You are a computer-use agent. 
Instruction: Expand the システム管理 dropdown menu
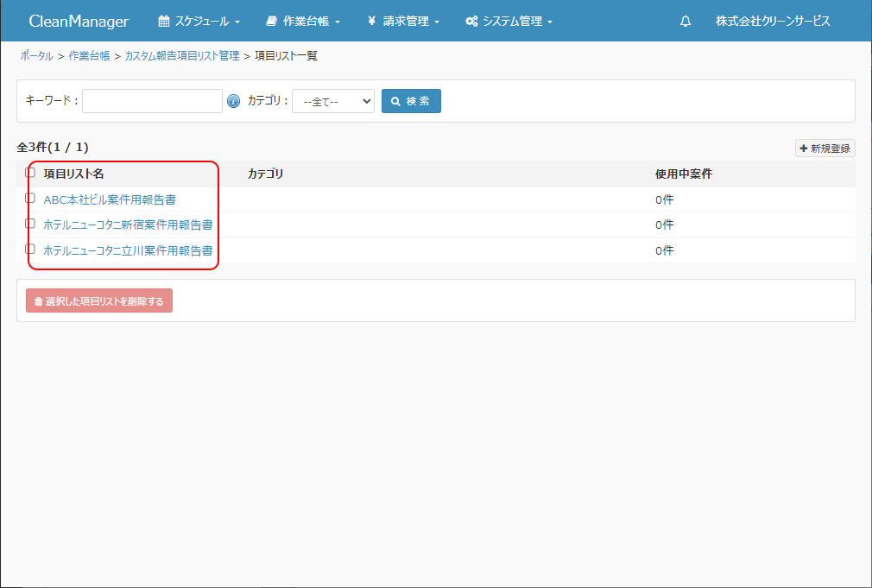[509, 22]
